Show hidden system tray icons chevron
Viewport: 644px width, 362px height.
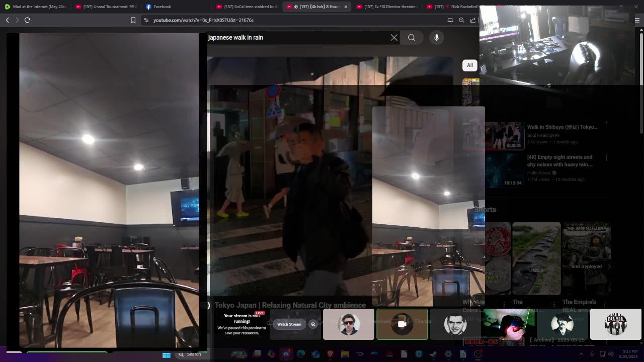pyautogui.click(x=581, y=354)
